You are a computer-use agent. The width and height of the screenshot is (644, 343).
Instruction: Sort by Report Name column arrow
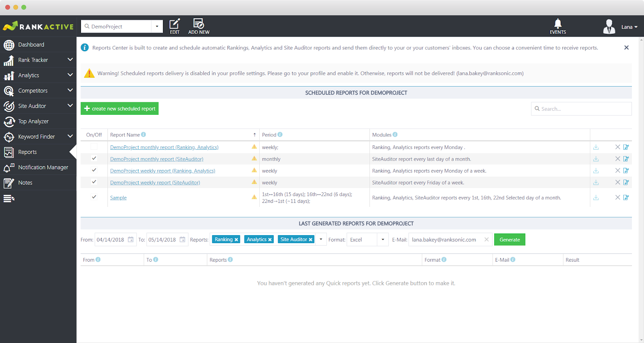coord(254,135)
